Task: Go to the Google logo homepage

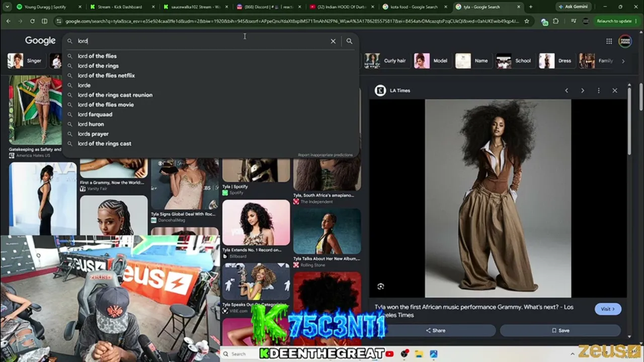Action: [x=40, y=41]
